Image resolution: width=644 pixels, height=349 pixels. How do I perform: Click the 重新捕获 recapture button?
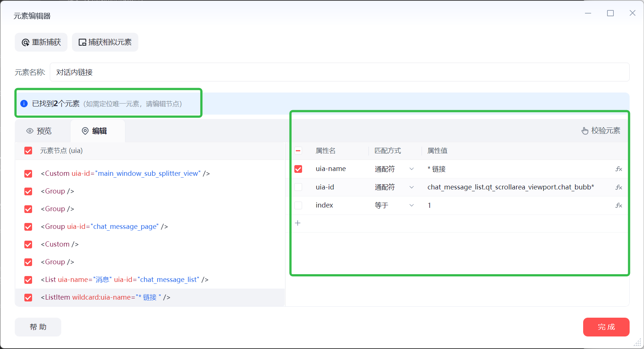coord(41,42)
